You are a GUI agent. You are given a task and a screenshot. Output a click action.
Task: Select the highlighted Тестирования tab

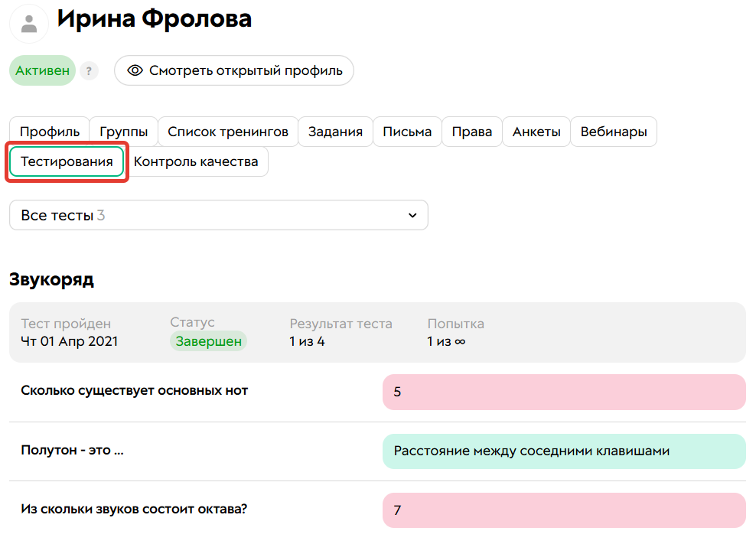[67, 161]
